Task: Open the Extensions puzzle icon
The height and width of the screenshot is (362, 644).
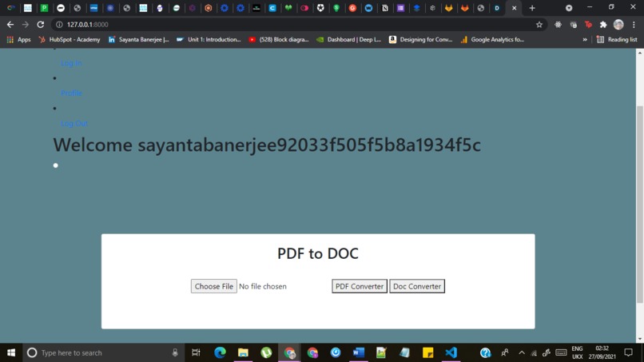Action: pos(603,25)
